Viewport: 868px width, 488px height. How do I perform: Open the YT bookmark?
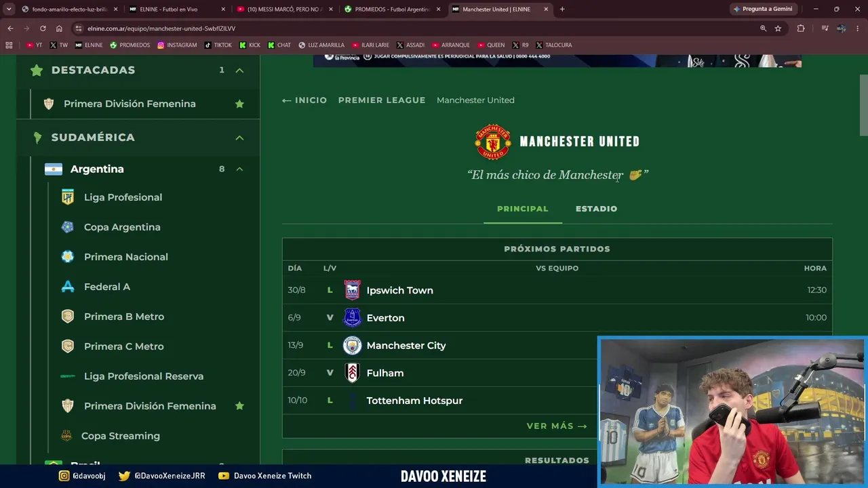pyautogui.click(x=35, y=45)
